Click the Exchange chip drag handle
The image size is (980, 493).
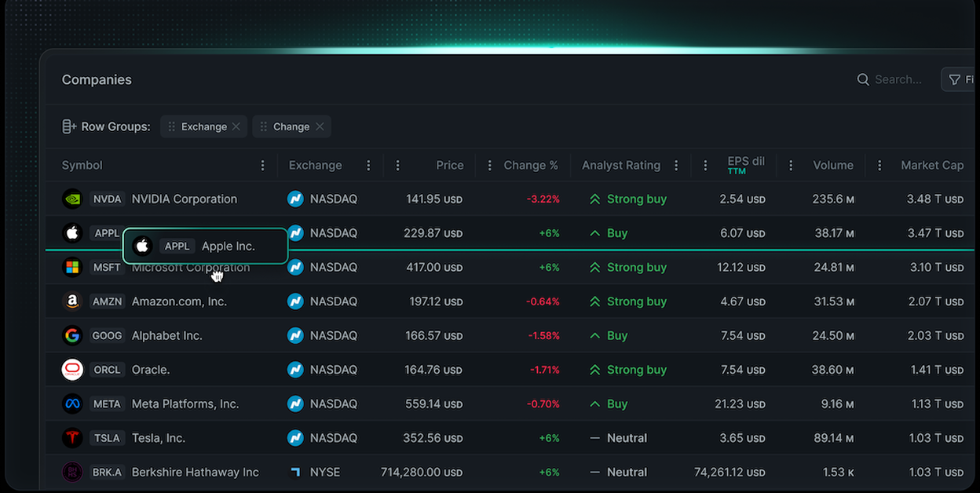point(172,126)
